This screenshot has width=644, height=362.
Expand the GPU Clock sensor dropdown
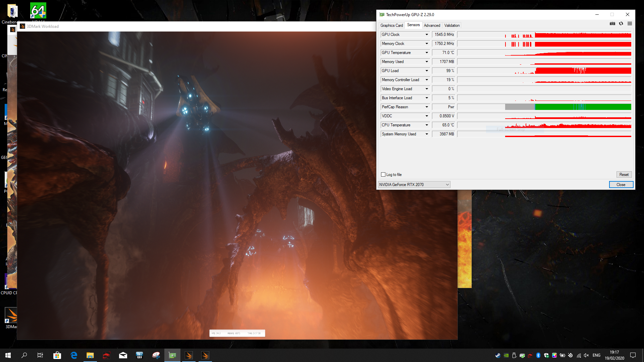(427, 35)
